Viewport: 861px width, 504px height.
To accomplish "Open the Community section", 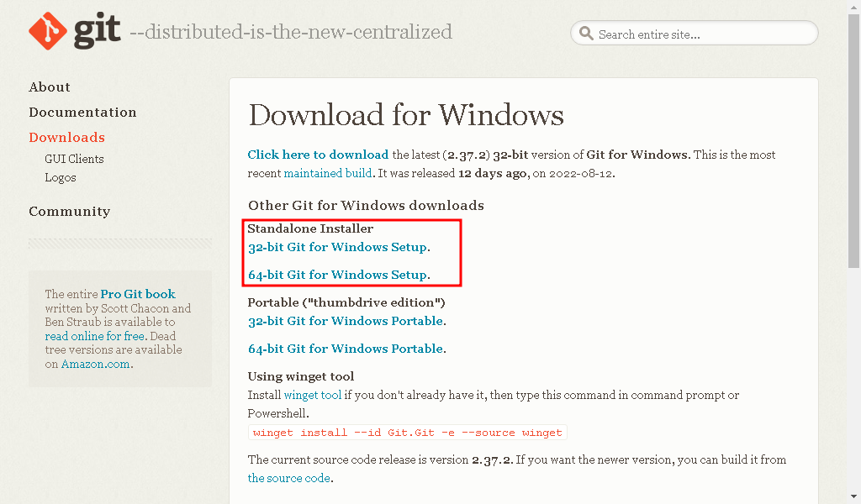I will click(69, 211).
